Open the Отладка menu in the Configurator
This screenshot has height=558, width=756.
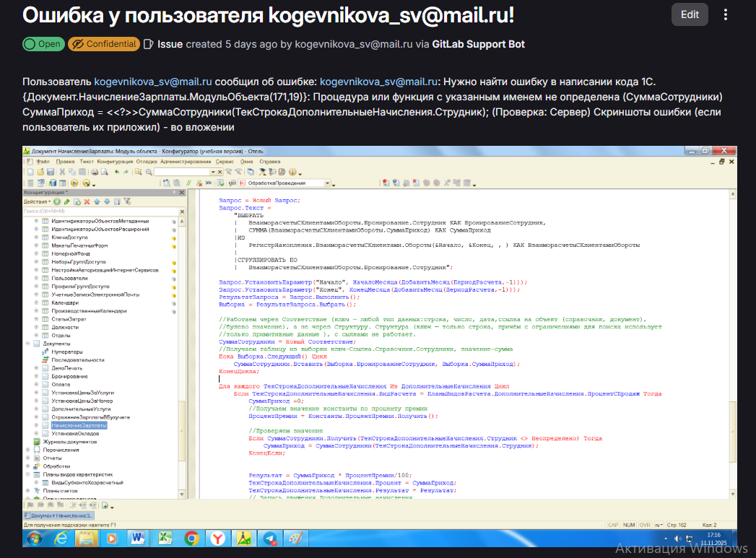click(x=147, y=162)
